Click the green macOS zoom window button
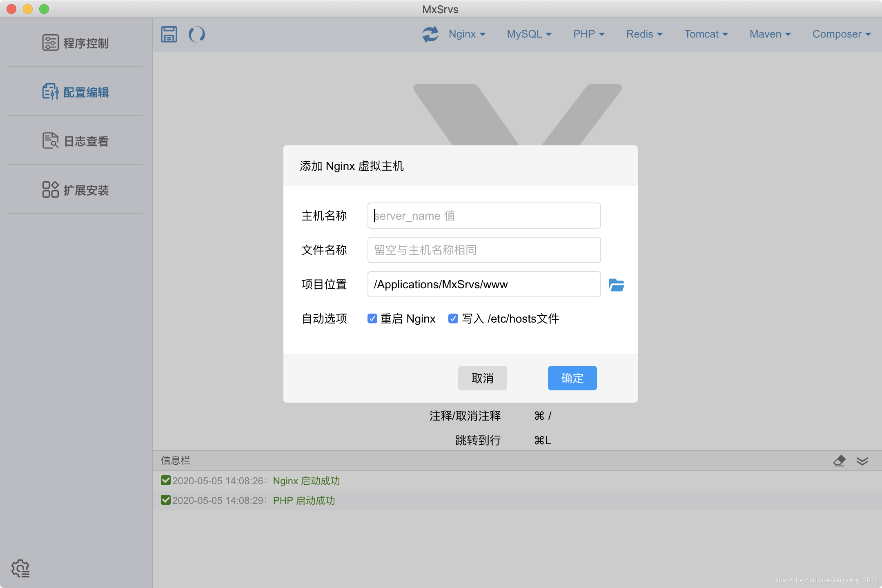 point(44,9)
